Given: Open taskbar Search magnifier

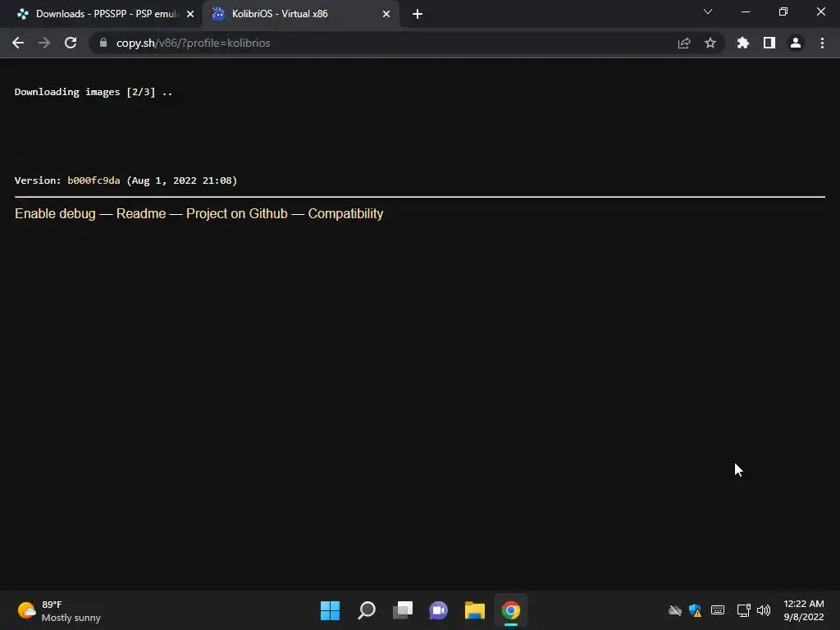Looking at the screenshot, I should 367,610.
